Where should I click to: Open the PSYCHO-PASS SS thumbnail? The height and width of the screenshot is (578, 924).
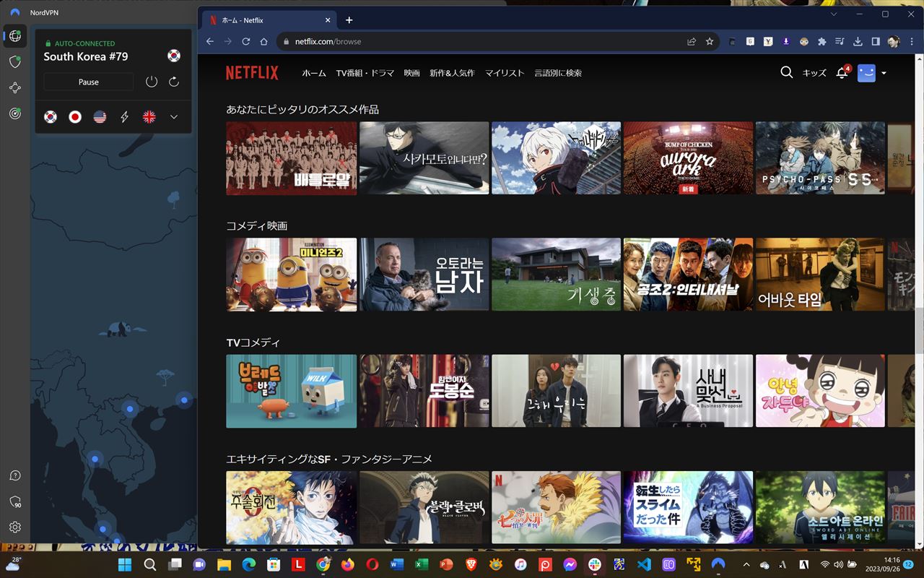(820, 158)
